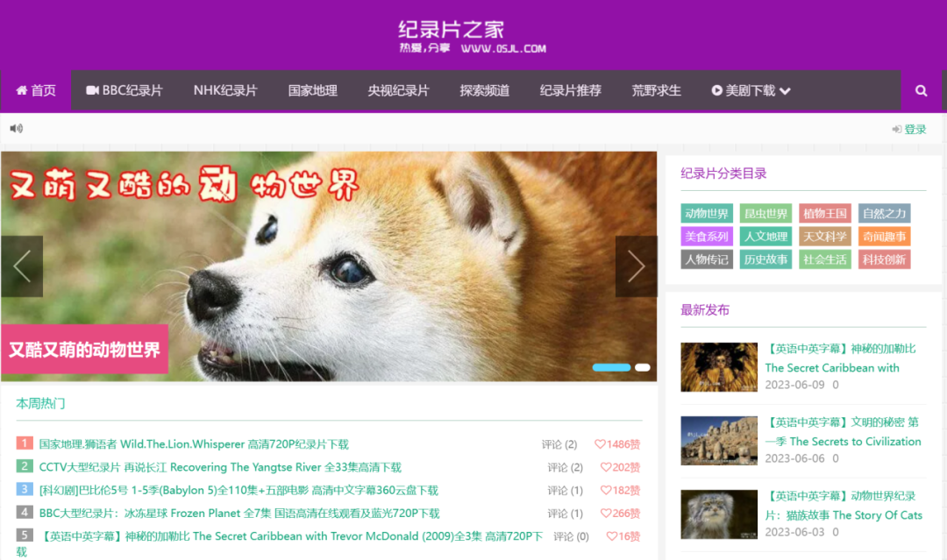The image size is (947, 560).
Task: Select the active blue carousel indicator
Action: pos(611,367)
